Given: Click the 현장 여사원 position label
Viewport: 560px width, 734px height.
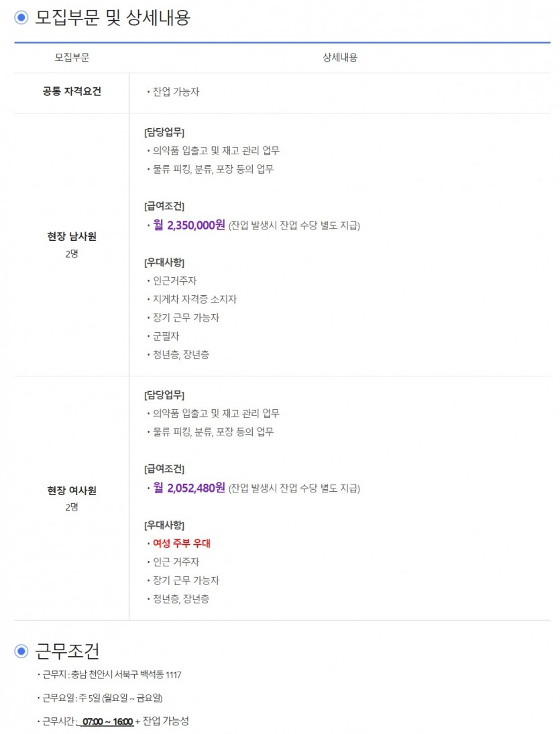Looking at the screenshot, I should pyautogui.click(x=72, y=490).
